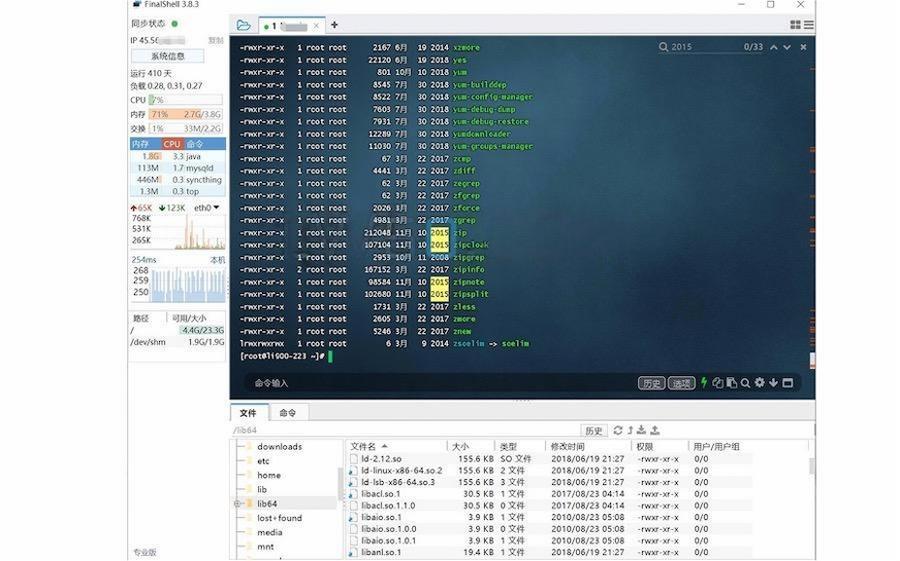This screenshot has width=900, height=561.
Task: Switch to the 命令 tab
Action: pyautogui.click(x=288, y=413)
